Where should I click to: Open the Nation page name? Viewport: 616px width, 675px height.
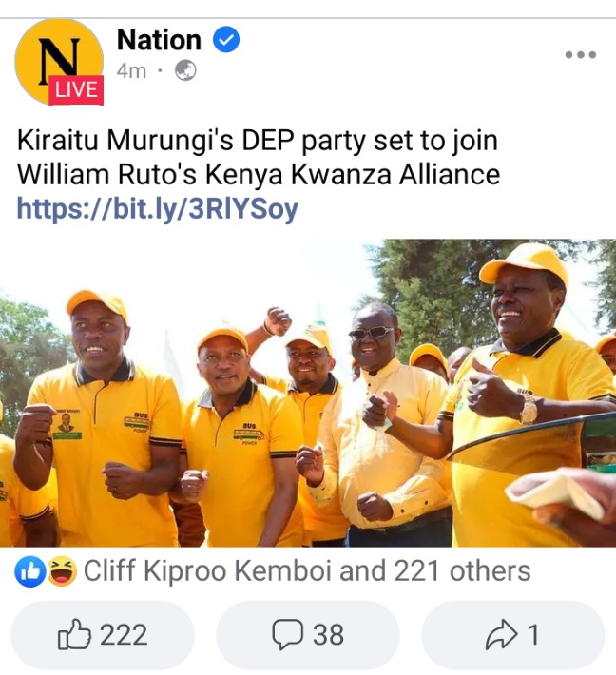pyautogui.click(x=159, y=40)
